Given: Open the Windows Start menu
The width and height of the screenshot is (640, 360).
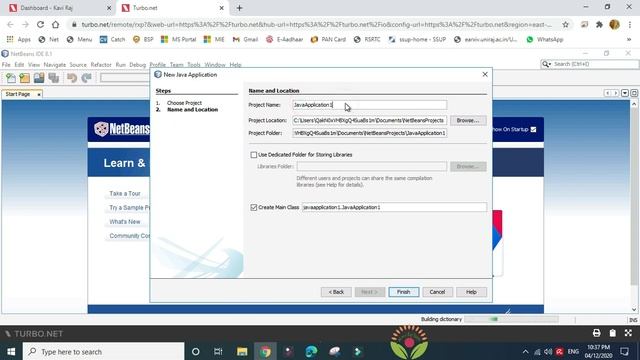Looking at the screenshot, I should 11,351.
